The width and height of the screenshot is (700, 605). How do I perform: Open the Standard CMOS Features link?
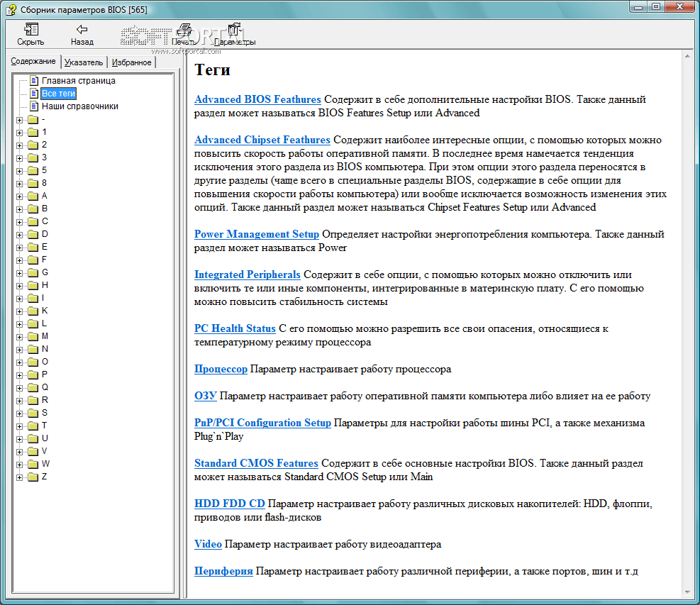(256, 463)
